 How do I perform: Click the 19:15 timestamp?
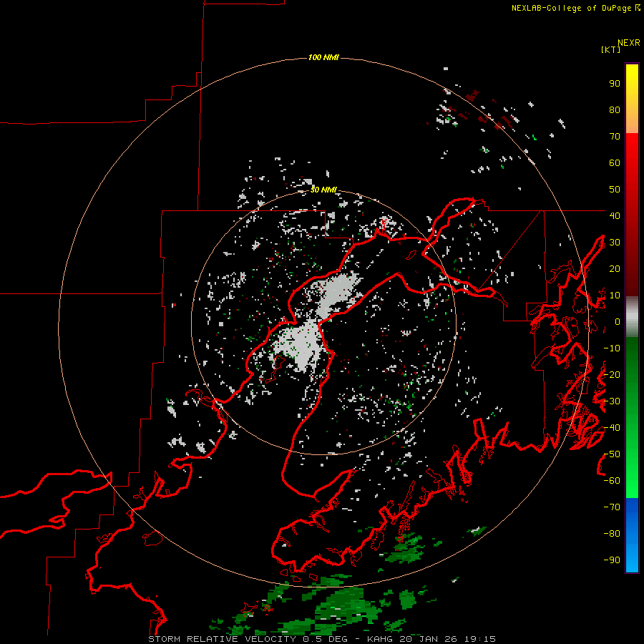(x=480, y=639)
